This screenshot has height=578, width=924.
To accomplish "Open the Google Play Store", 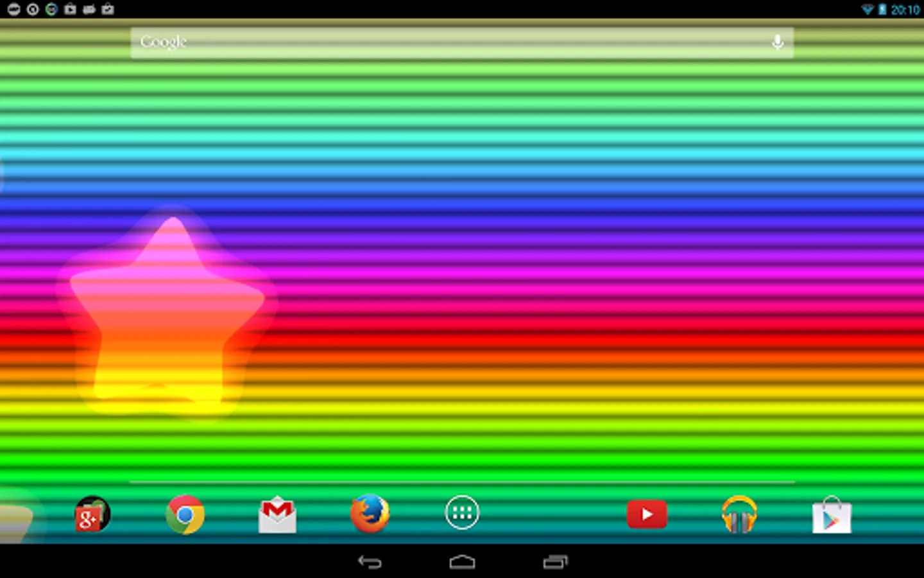I will tap(832, 514).
